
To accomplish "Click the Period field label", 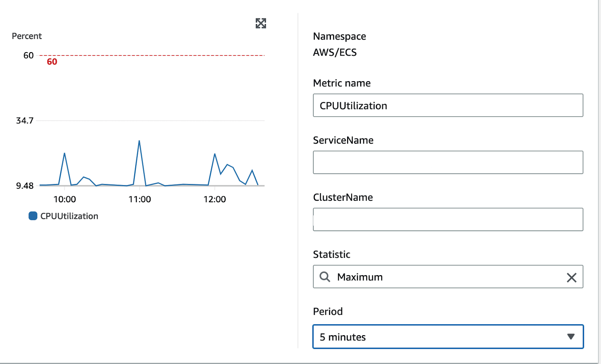I will pyautogui.click(x=328, y=311).
